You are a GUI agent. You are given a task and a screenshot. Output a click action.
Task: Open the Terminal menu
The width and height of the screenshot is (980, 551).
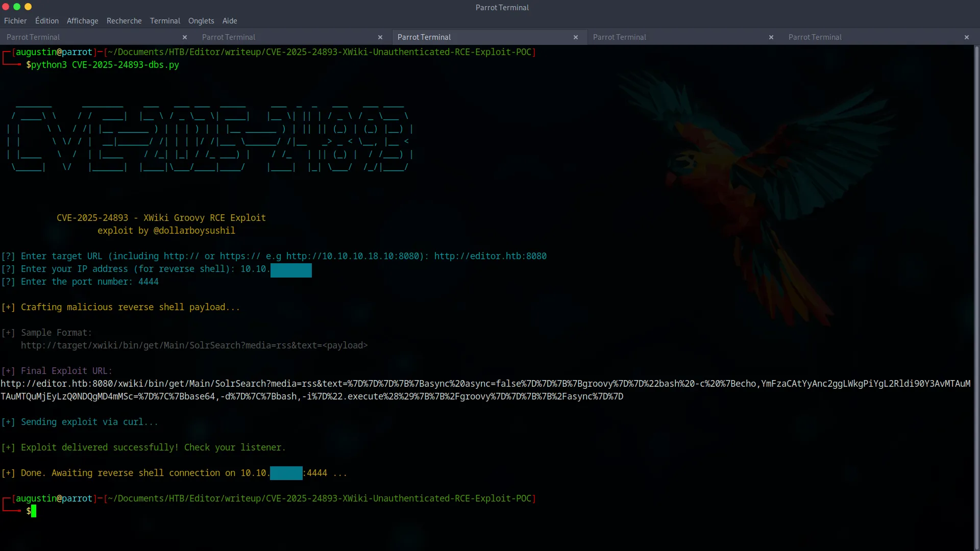164,21
